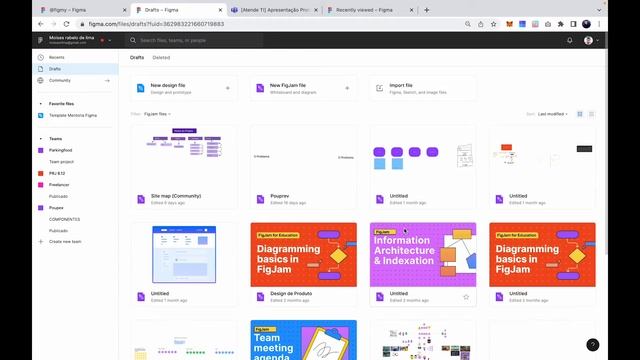The width and height of the screenshot is (640, 360).
Task: Open the MetaMask fox extension
Action: point(509,24)
